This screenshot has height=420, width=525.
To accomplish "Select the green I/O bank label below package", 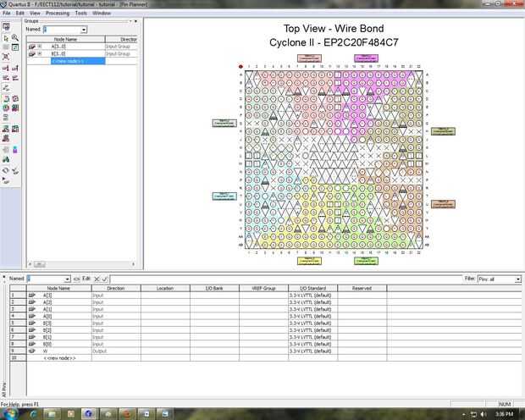I will [366, 261].
